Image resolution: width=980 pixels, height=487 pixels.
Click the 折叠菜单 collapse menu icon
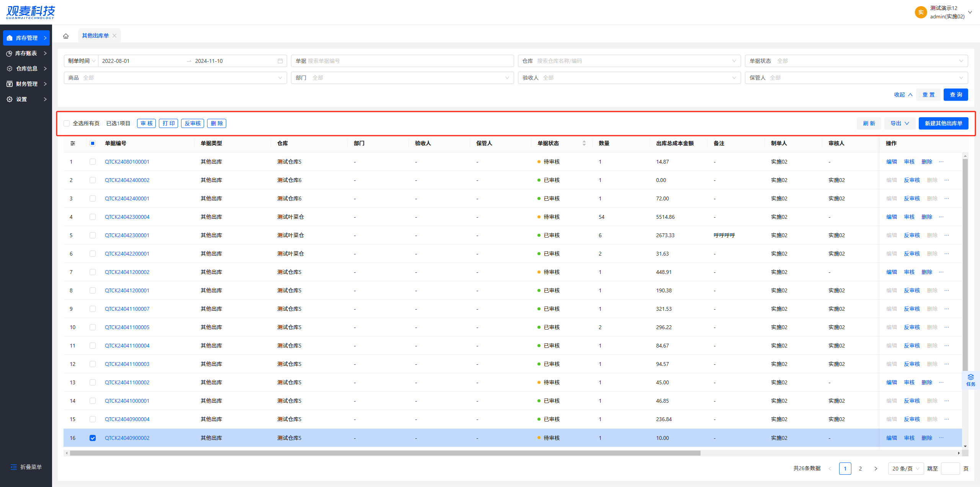point(14,467)
